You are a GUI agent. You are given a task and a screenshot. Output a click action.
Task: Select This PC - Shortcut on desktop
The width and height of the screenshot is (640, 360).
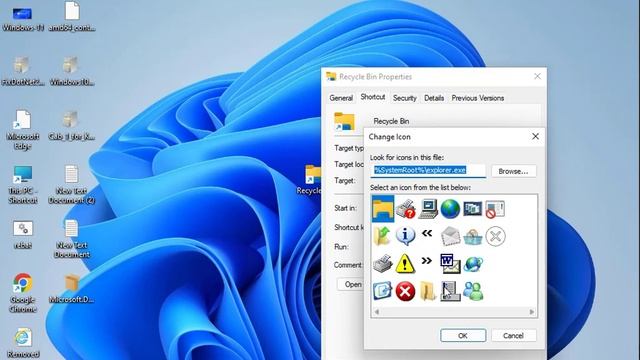tap(22, 184)
